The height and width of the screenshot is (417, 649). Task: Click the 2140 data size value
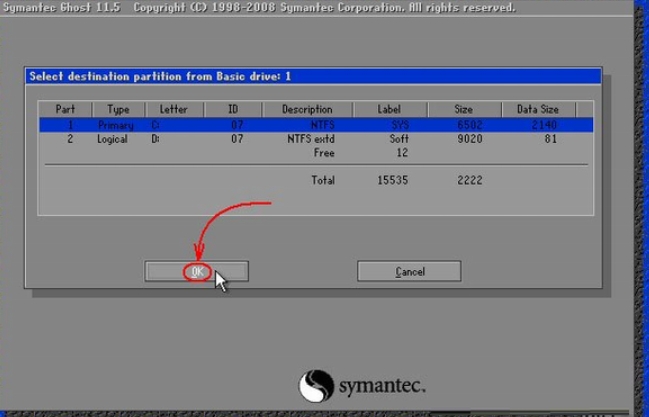(x=544, y=125)
